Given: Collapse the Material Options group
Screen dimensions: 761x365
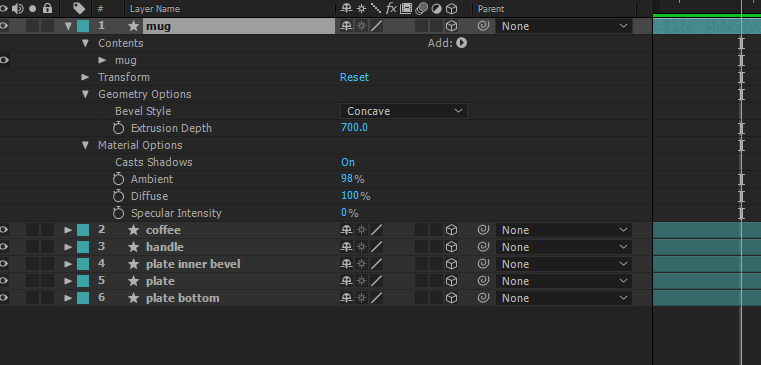Looking at the screenshot, I should [x=85, y=145].
